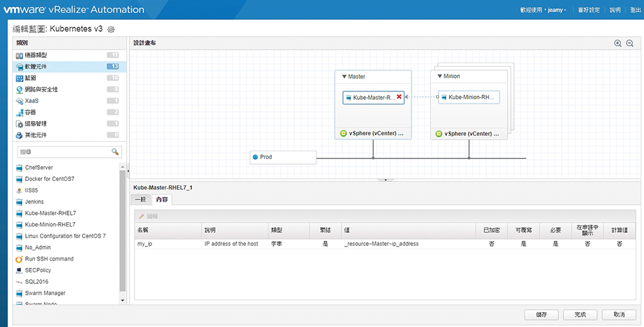Click the pencil edit icon
This screenshot has height=327, width=644.
click(x=142, y=216)
